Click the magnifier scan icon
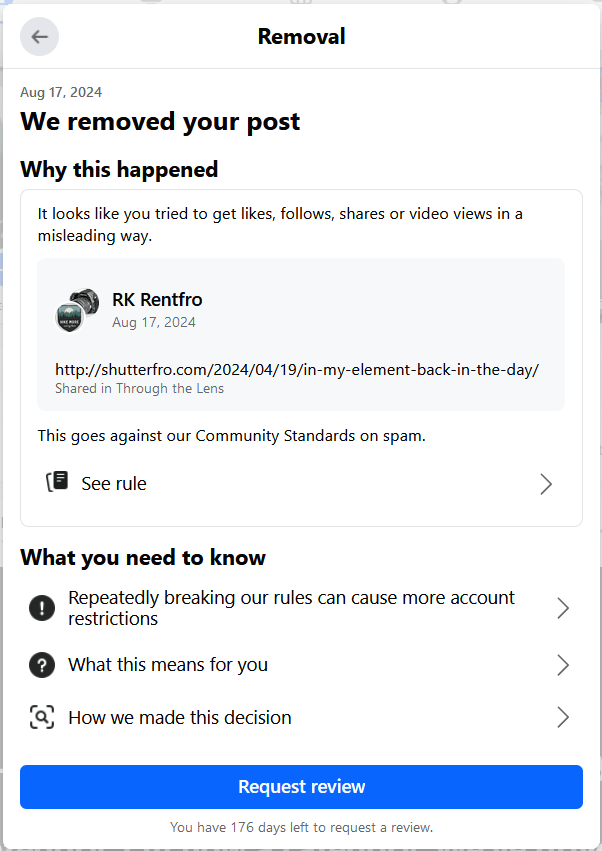The image size is (602, 851). [x=42, y=717]
